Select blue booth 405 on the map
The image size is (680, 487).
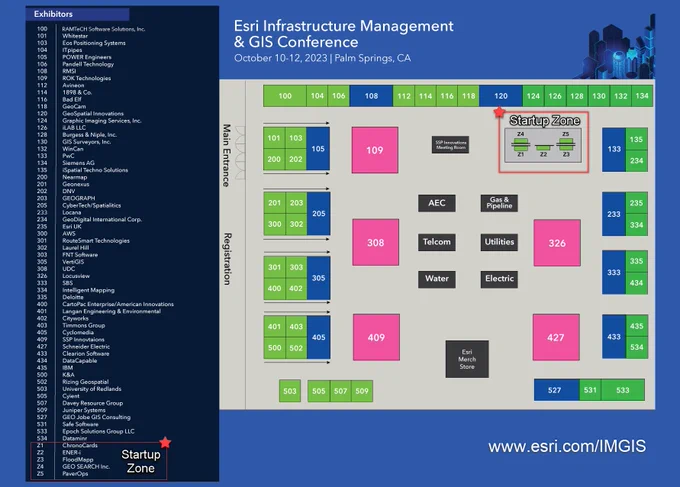tap(319, 337)
